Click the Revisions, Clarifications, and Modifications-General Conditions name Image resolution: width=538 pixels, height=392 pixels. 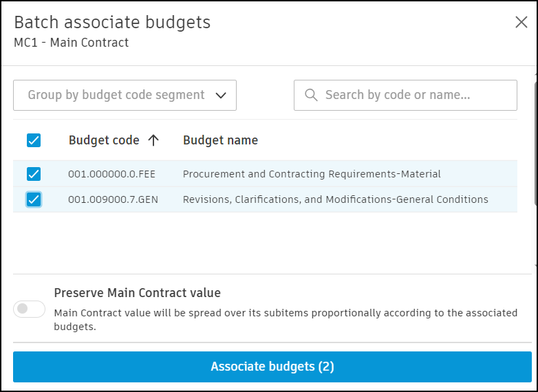(335, 199)
